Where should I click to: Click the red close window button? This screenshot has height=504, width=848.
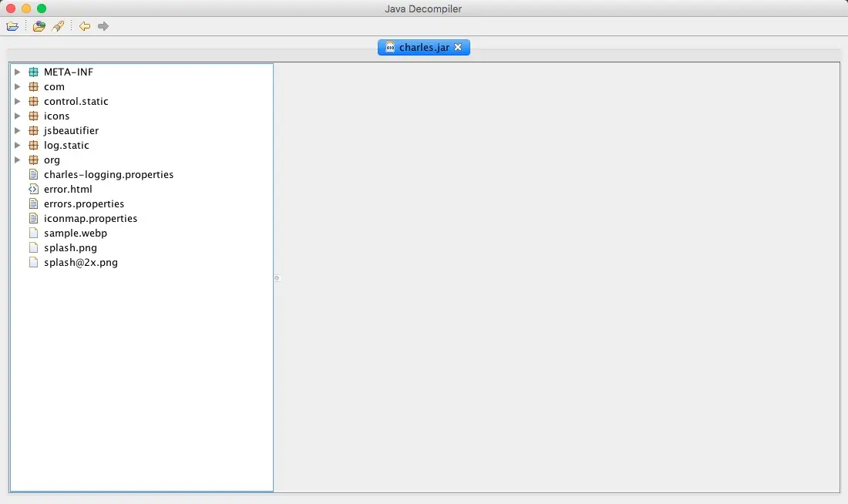coord(11,8)
